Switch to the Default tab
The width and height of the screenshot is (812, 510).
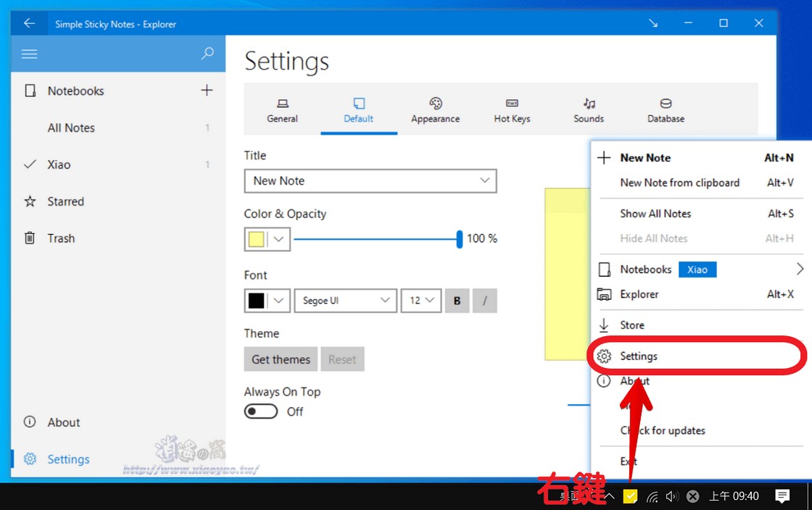359,110
